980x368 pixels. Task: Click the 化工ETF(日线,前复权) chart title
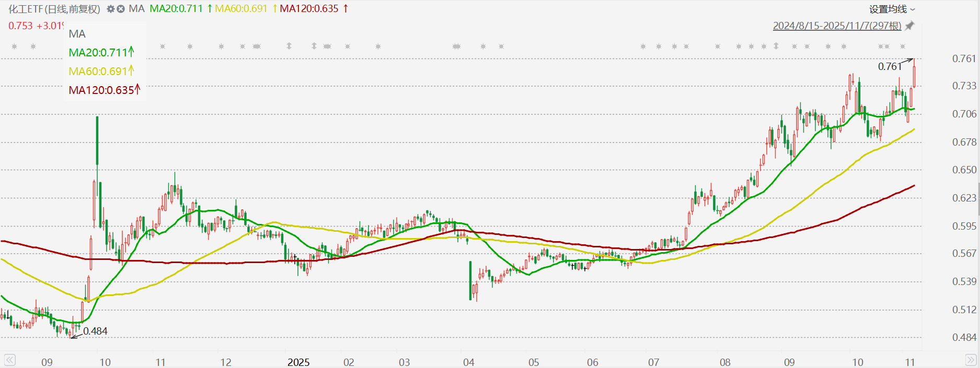click(x=54, y=9)
